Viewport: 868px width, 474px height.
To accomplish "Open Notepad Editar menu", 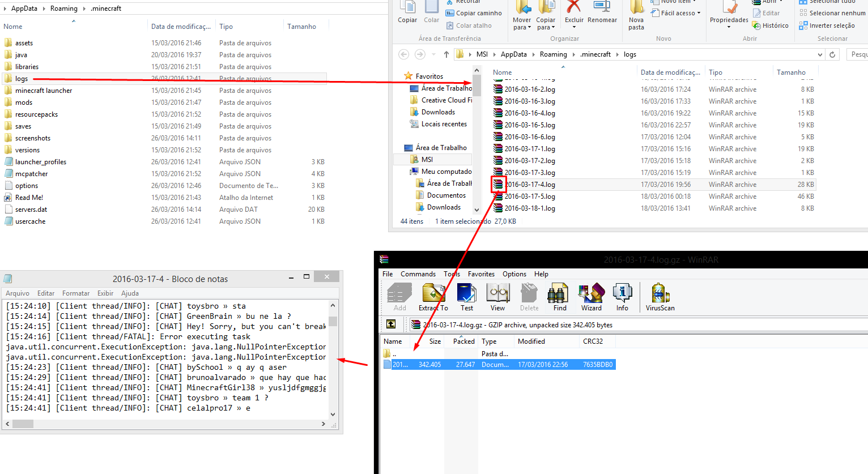I will (46, 293).
